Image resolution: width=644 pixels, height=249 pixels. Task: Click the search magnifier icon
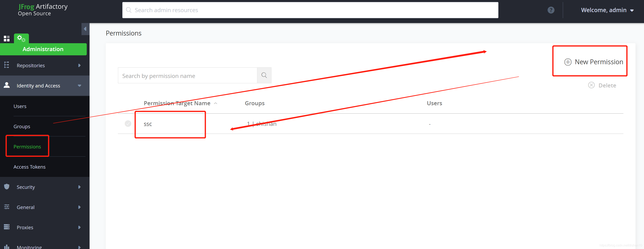point(265,75)
